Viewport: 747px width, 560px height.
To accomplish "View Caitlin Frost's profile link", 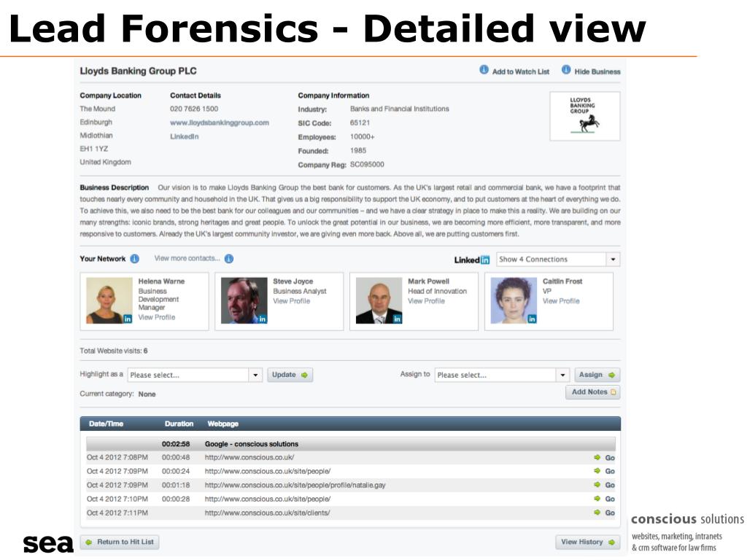I will tap(561, 301).
